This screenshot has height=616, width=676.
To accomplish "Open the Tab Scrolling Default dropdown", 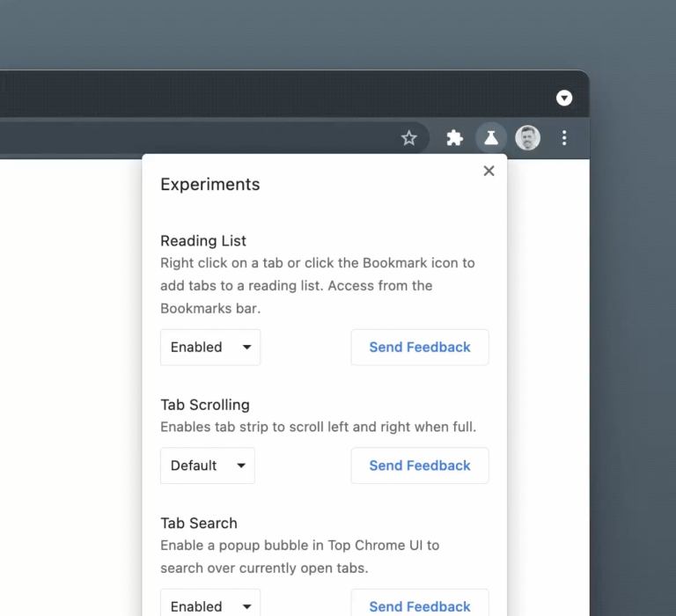I will [207, 466].
